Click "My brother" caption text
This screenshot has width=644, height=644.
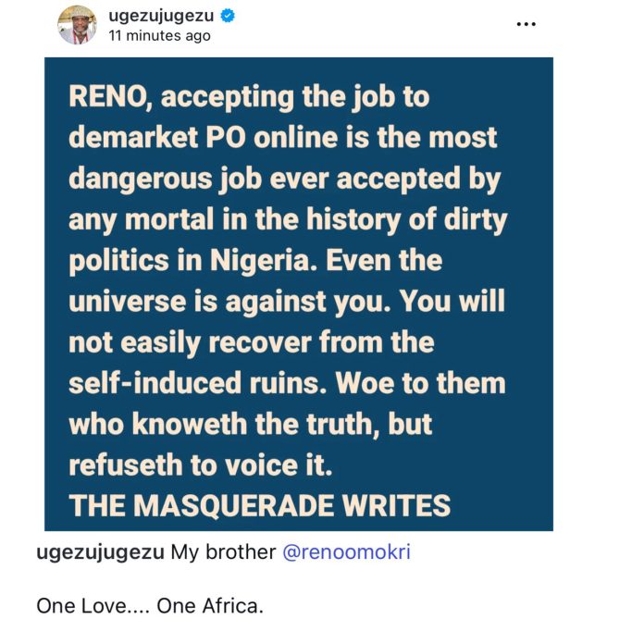[x=223, y=551]
